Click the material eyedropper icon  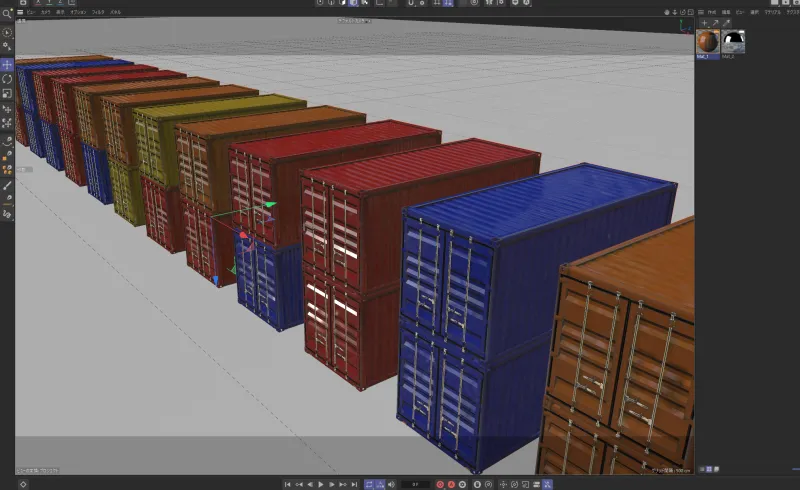[x=726, y=22]
